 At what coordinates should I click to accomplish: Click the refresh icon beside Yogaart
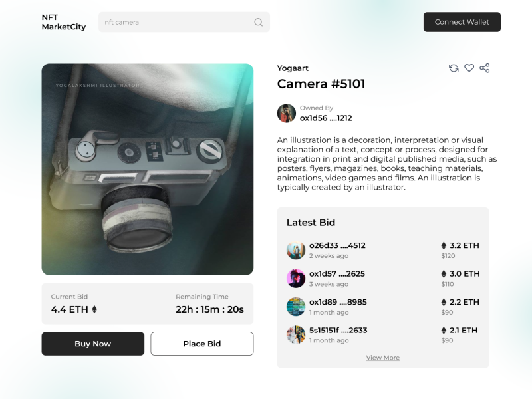(x=454, y=68)
